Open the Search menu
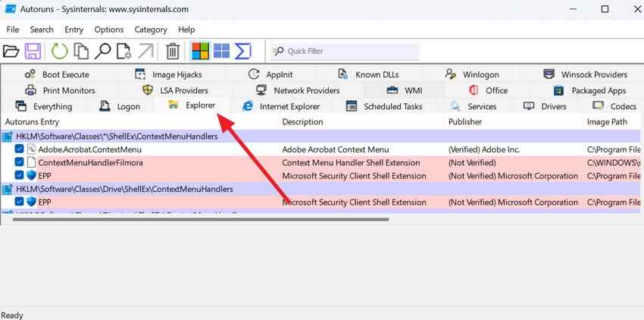The width and height of the screenshot is (644, 320). click(x=42, y=30)
